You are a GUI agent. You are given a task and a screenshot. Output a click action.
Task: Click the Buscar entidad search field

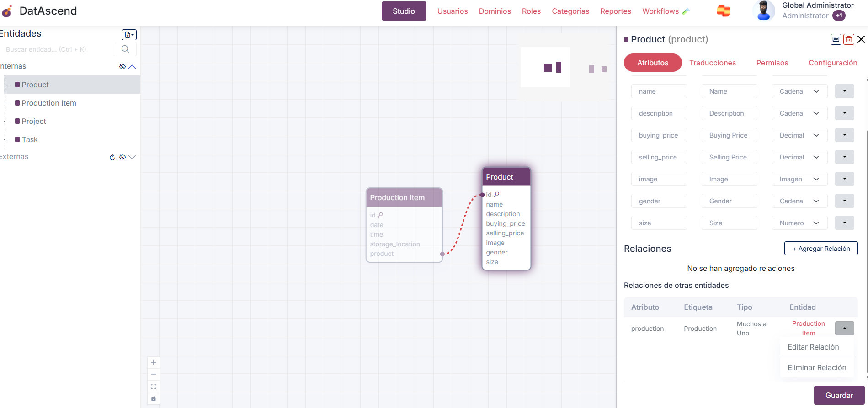tap(57, 49)
